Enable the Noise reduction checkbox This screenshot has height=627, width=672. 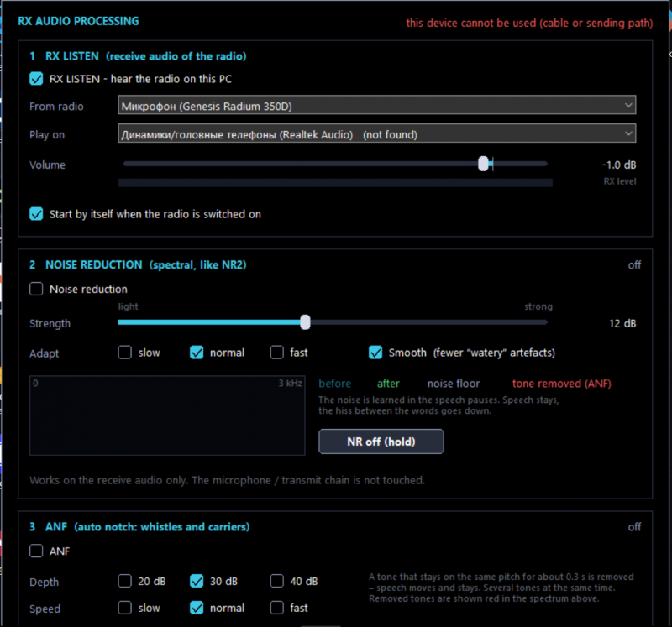coord(36,289)
